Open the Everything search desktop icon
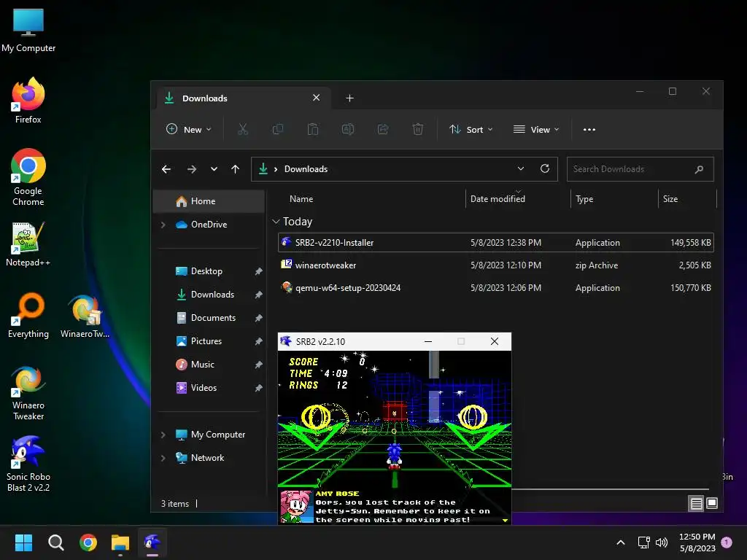Viewport: 747px width, 560px height. pos(28,315)
